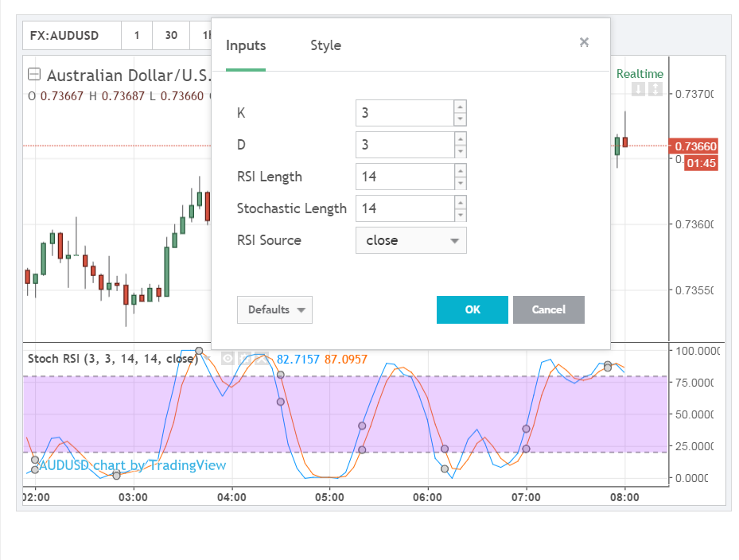Click the RSI Length input field
The image size is (739, 560).
[405, 177]
